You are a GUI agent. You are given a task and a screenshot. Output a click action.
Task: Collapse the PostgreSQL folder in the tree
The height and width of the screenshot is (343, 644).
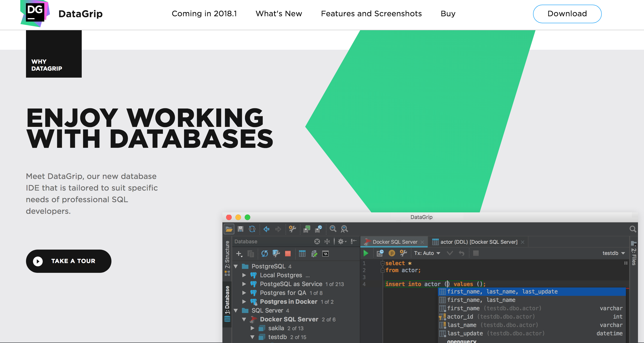coord(236,266)
